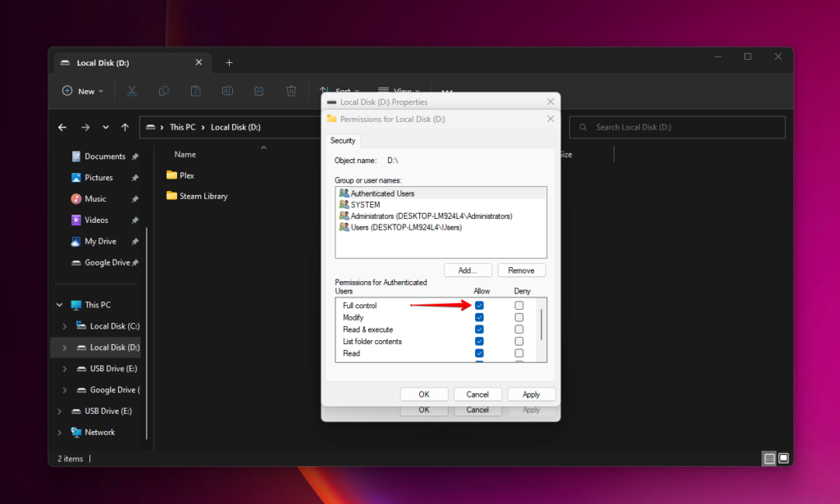Click the Copy icon in toolbar

(164, 91)
